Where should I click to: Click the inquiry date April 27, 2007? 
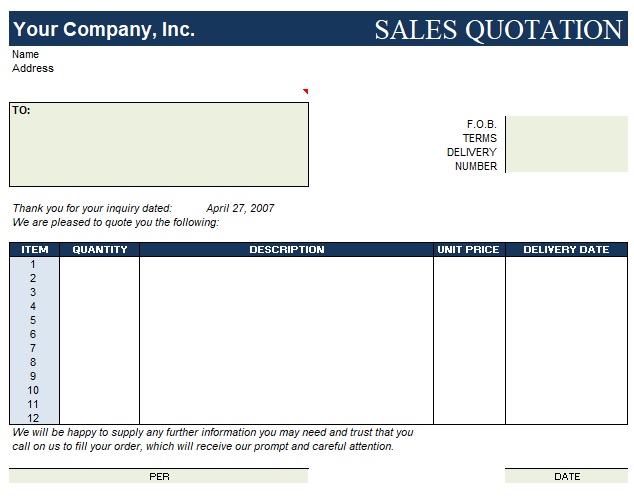240,208
